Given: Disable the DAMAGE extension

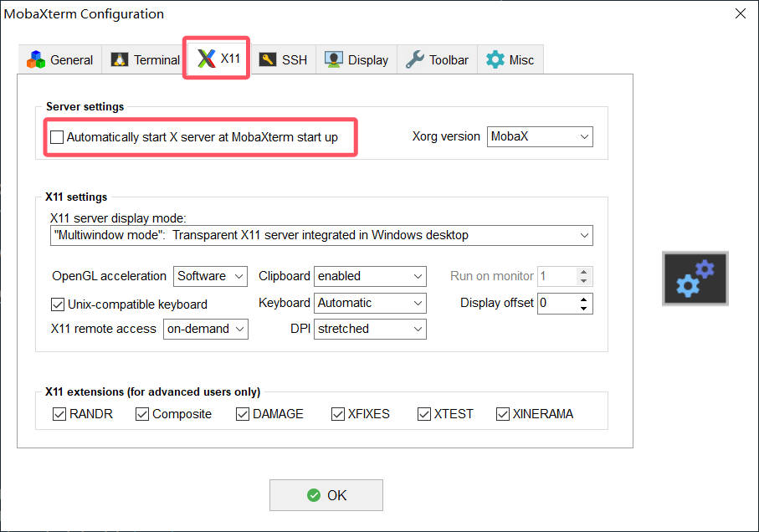Looking at the screenshot, I should (243, 414).
